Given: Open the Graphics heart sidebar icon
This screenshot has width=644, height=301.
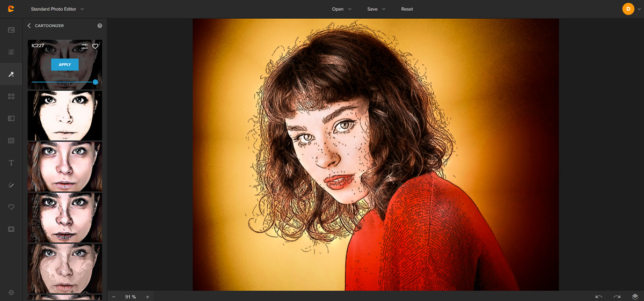Looking at the screenshot, I should tap(11, 207).
